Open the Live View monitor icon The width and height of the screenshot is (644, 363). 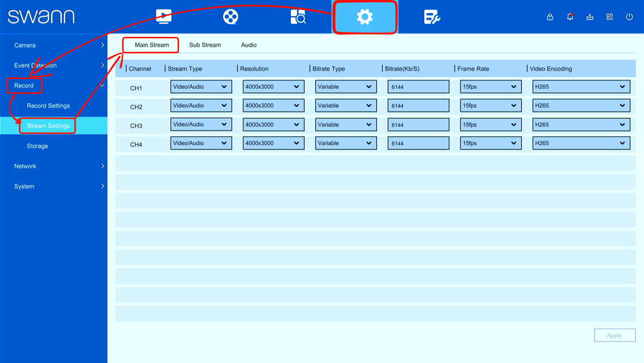[163, 17]
